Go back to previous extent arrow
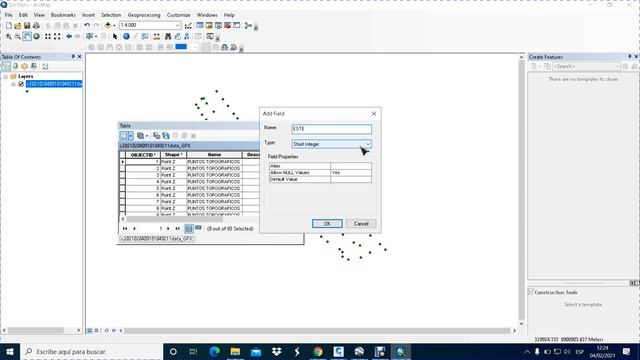The height and width of the screenshot is (360, 640). point(69,36)
